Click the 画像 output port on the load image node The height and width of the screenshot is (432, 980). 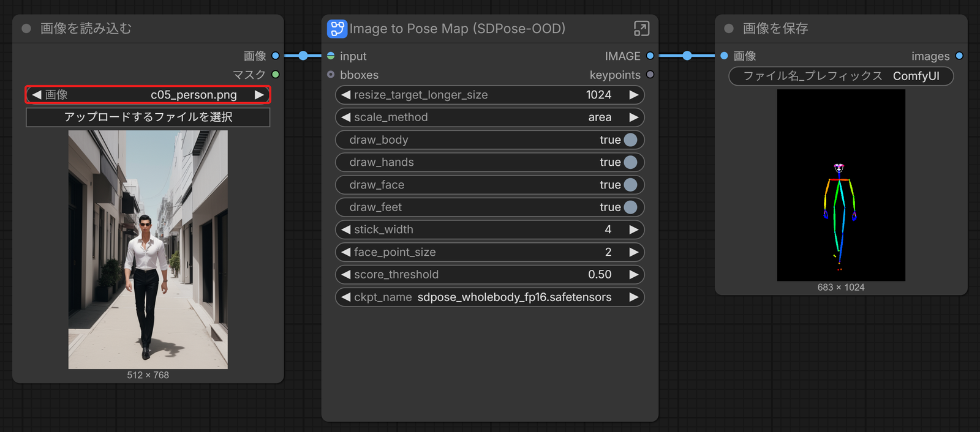point(276,56)
